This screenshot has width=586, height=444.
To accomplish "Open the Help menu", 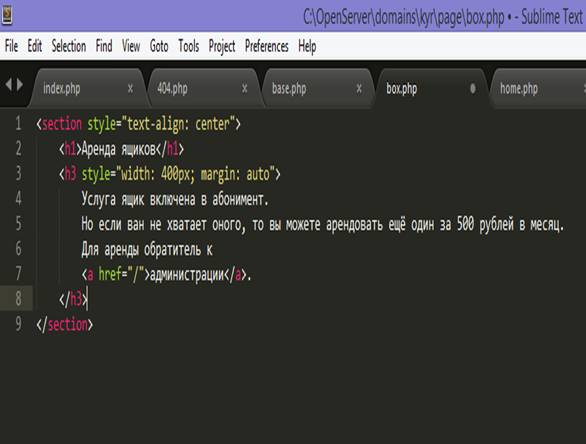I will (307, 47).
